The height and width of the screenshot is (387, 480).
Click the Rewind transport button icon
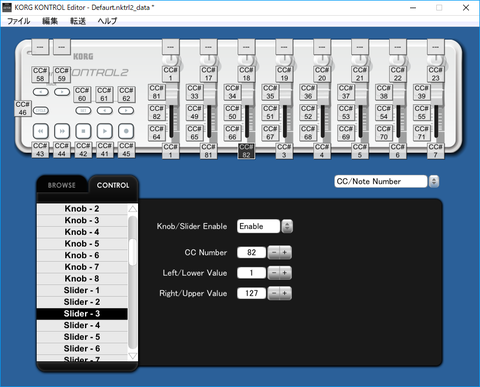pyautogui.click(x=41, y=131)
